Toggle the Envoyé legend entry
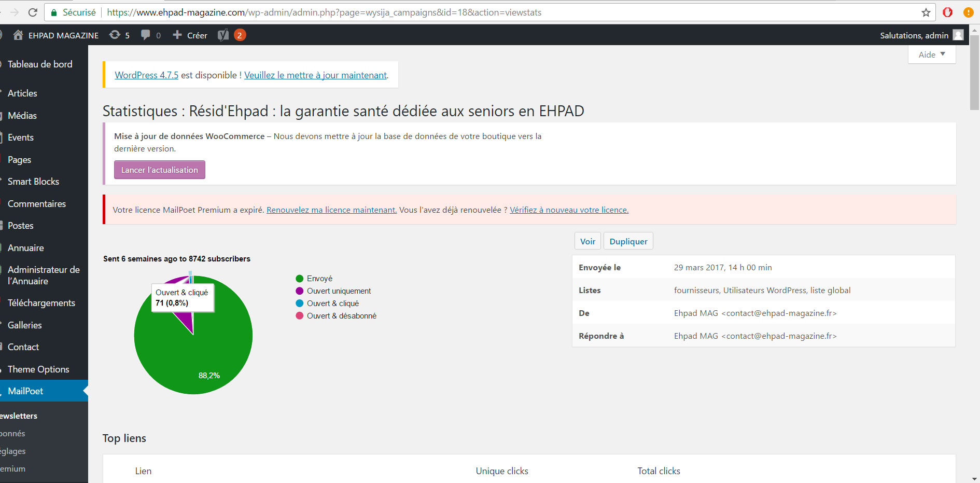The image size is (980, 483). pyautogui.click(x=314, y=279)
